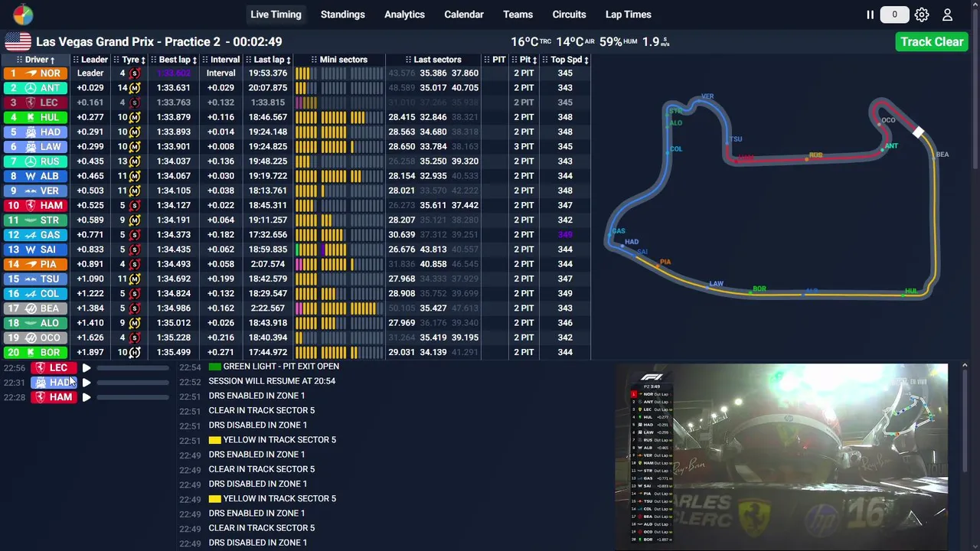
Task: Click the Leader column drag handle
Action: (x=76, y=60)
